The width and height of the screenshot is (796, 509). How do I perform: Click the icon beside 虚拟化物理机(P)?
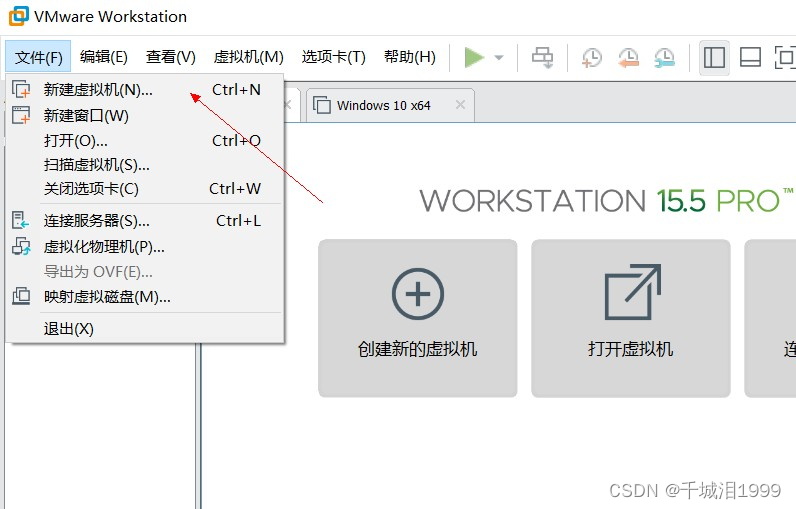pos(21,246)
